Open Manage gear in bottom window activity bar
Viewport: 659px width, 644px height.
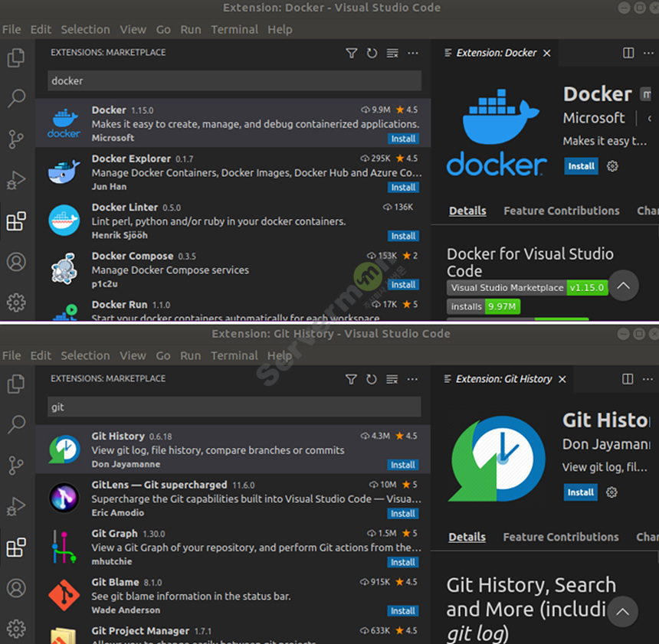click(x=16, y=629)
